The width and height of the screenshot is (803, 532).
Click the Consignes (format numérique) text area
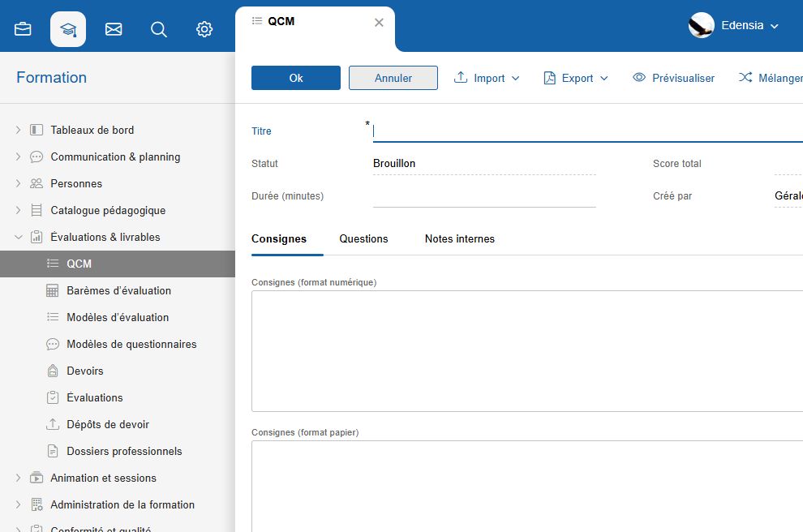tap(527, 350)
